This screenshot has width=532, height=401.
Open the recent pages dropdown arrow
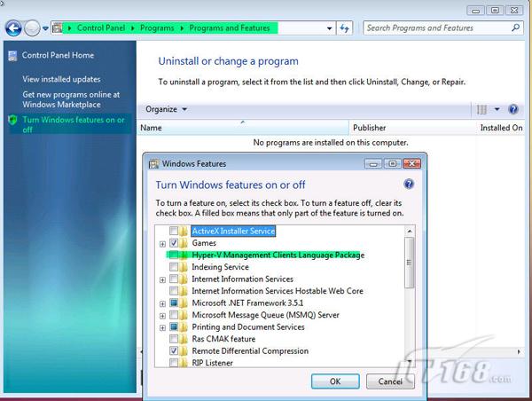(45, 28)
